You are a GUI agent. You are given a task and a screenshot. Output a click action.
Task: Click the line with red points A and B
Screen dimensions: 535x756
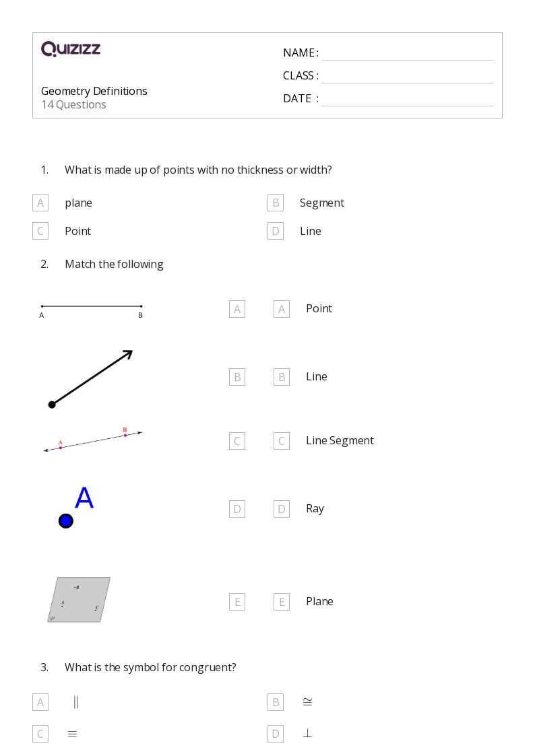[92, 440]
